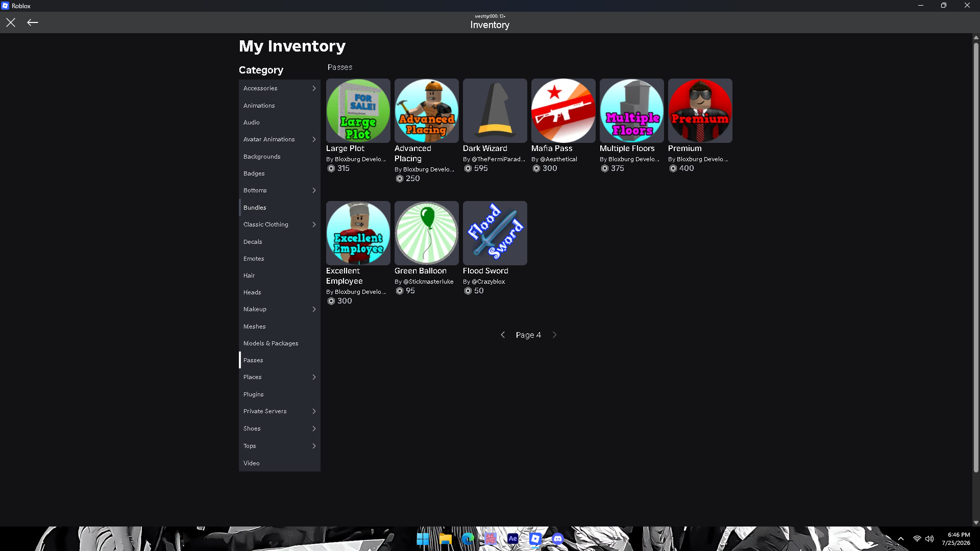
Task: Expand the Makeup category chevron
Action: click(x=314, y=309)
